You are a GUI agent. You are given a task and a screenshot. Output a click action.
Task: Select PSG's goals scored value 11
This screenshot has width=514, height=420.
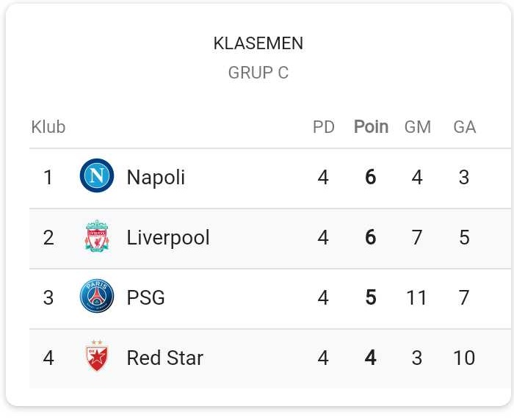tap(416, 297)
